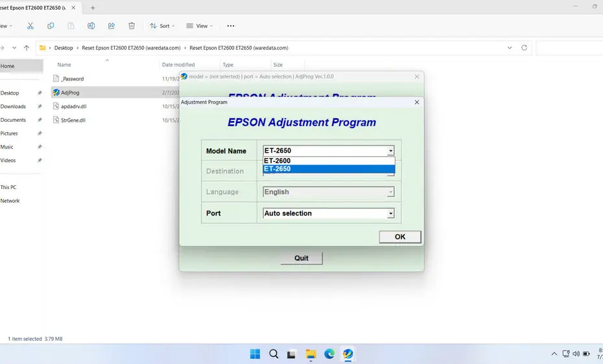Refresh the folder view
The height and width of the screenshot is (364, 603).
pos(524,48)
